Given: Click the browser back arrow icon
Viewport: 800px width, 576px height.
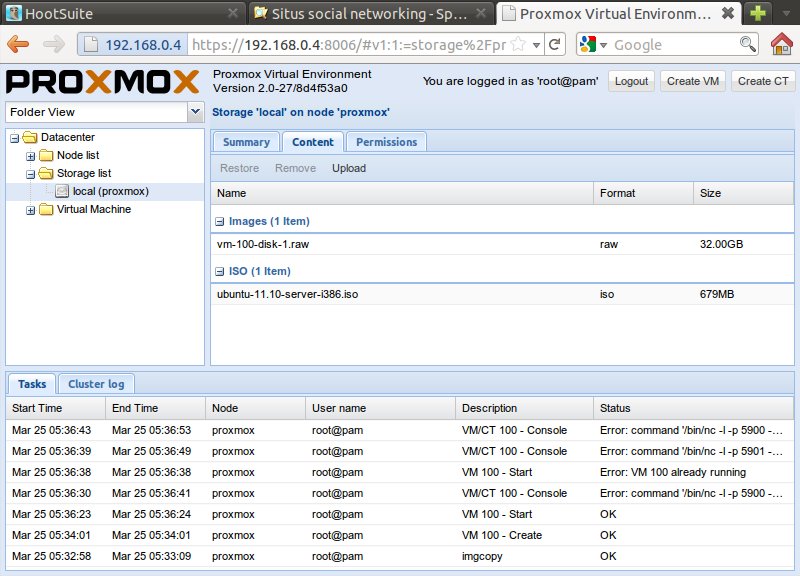Looking at the screenshot, I should 20,45.
